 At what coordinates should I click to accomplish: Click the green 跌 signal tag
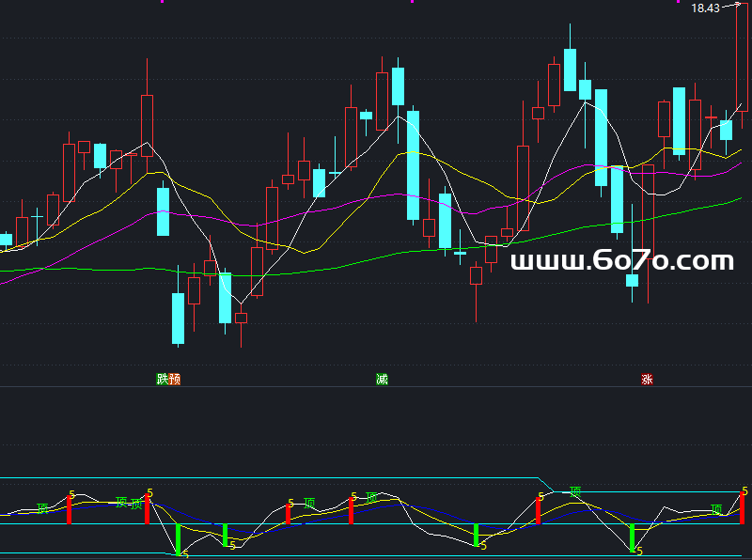(x=163, y=380)
